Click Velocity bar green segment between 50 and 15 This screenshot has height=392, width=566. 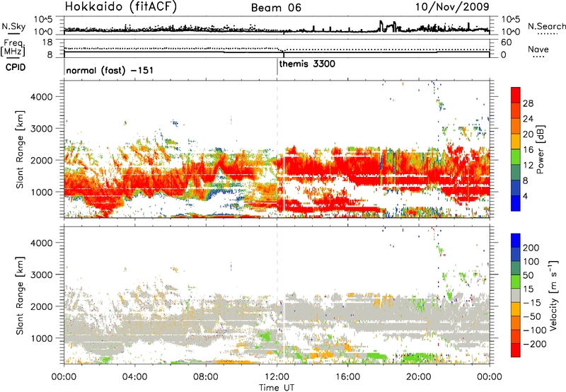pos(516,282)
